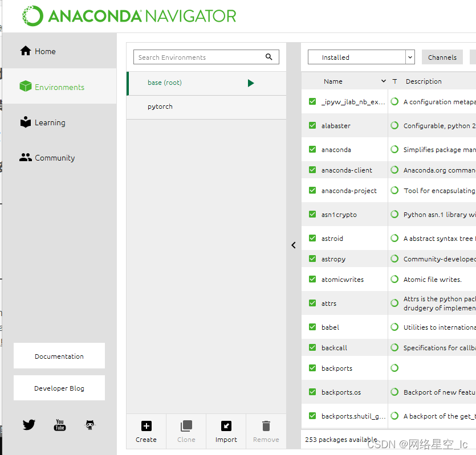The height and width of the screenshot is (455, 476).
Task: Click the 253 packages available status text
Action: (x=341, y=440)
